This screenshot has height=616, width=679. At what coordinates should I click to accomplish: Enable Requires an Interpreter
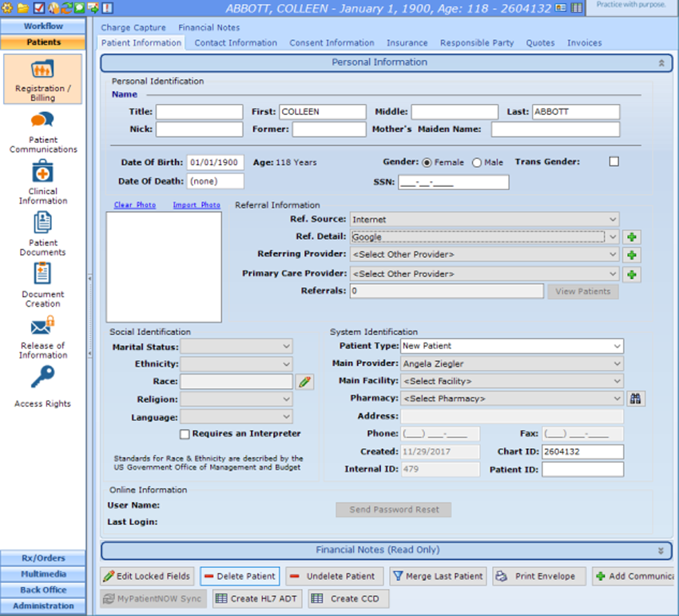(185, 435)
